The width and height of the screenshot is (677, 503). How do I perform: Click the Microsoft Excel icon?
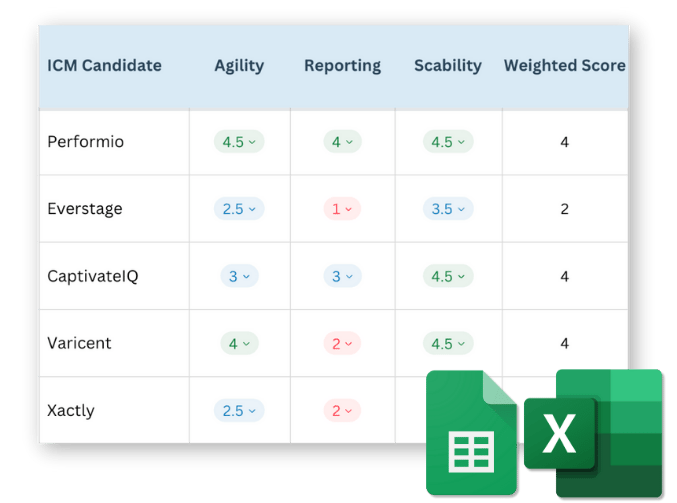point(593,434)
